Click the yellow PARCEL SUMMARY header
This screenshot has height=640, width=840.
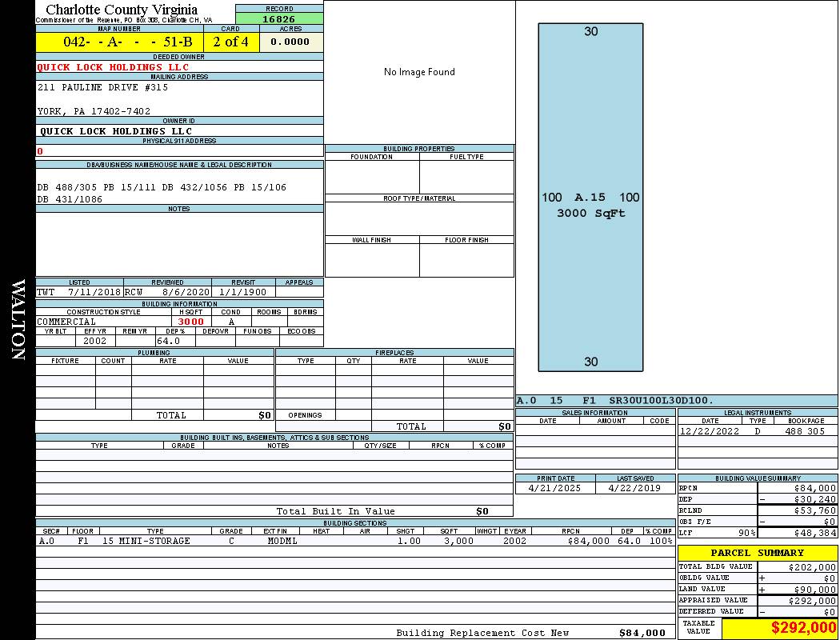click(x=757, y=553)
